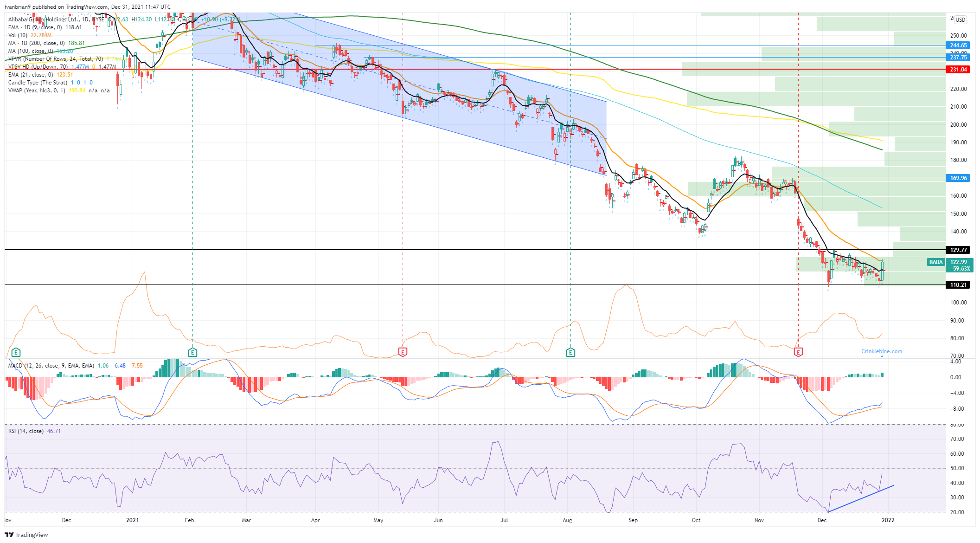Click the black 129.77 price label
980x543 pixels.
[958, 250]
